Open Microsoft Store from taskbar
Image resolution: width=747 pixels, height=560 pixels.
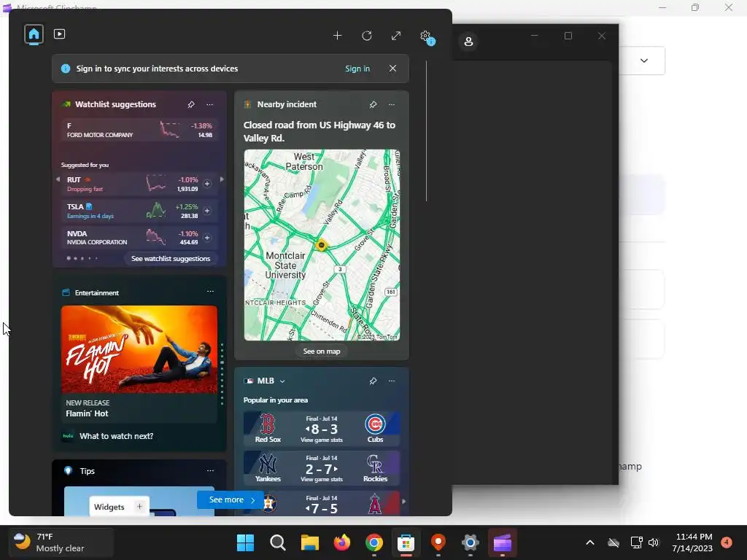click(406, 542)
